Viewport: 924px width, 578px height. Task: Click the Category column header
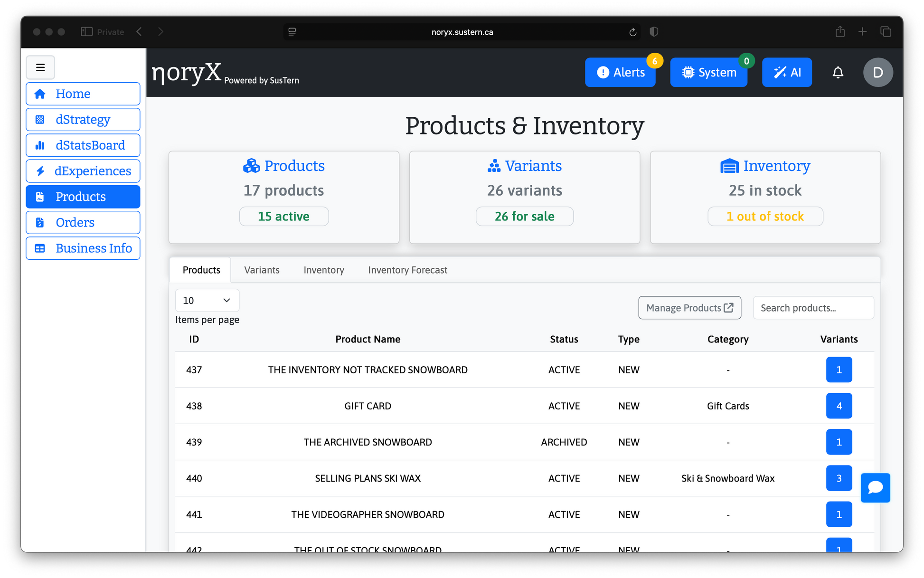(x=728, y=339)
